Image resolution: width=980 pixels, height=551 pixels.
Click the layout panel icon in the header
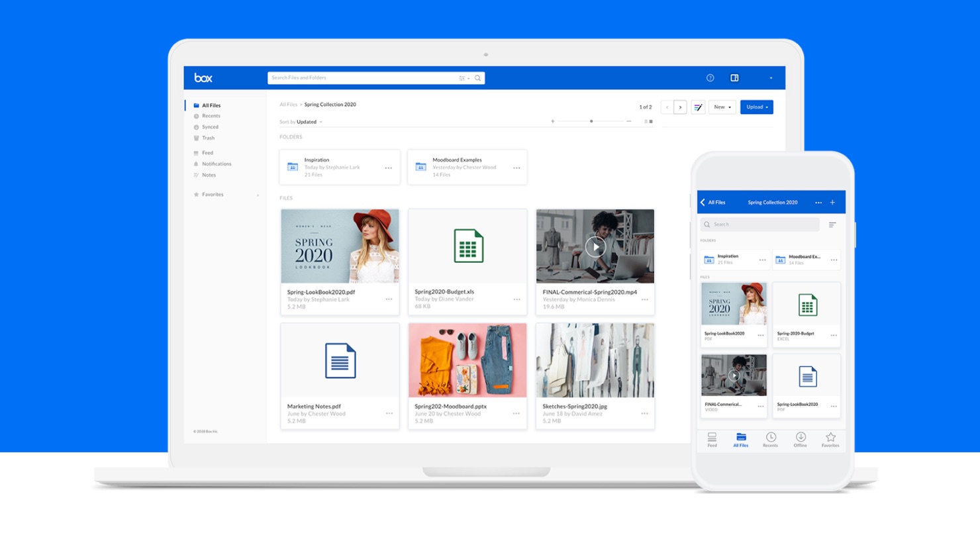point(734,78)
